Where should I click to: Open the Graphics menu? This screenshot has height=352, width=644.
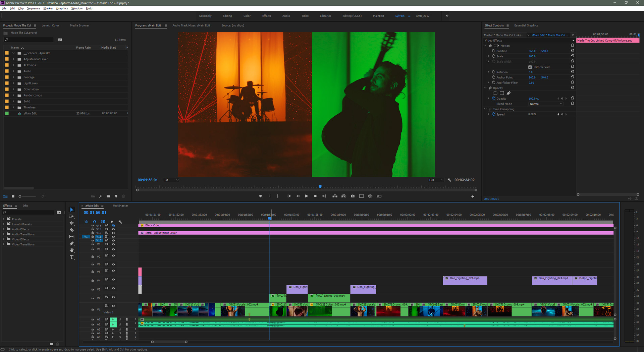[x=62, y=8]
